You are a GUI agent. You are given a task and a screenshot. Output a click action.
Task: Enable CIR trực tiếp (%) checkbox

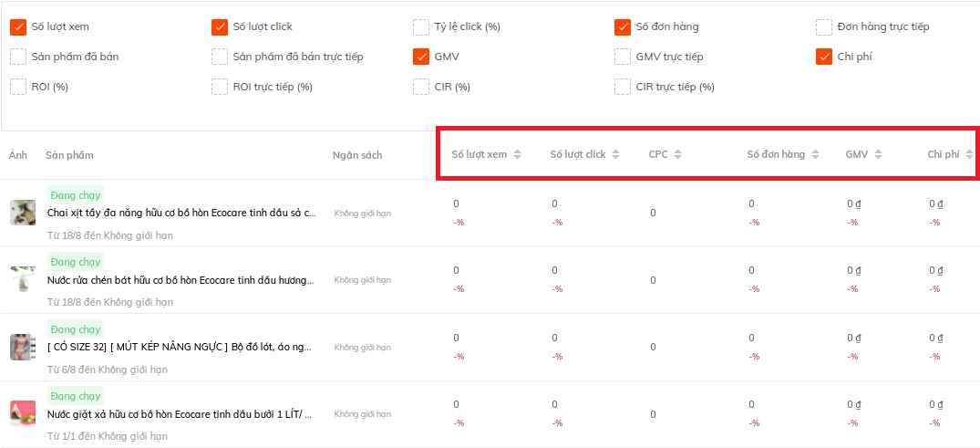click(622, 87)
